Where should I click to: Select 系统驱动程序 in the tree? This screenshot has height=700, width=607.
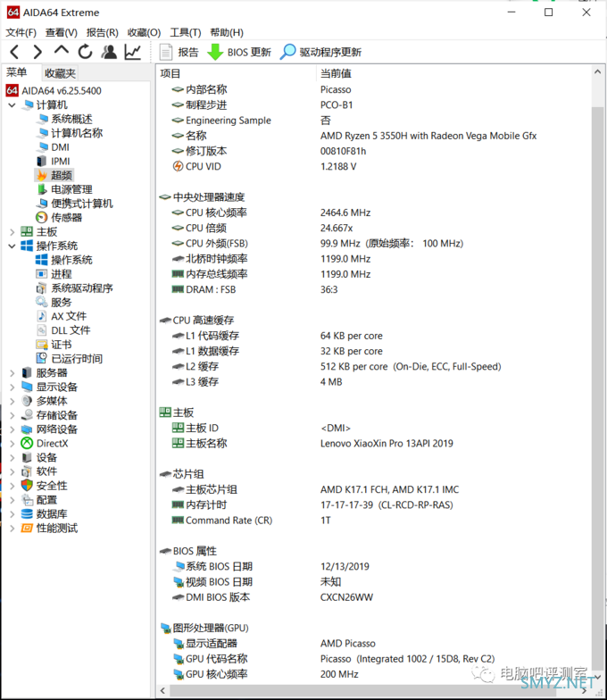click(x=75, y=288)
